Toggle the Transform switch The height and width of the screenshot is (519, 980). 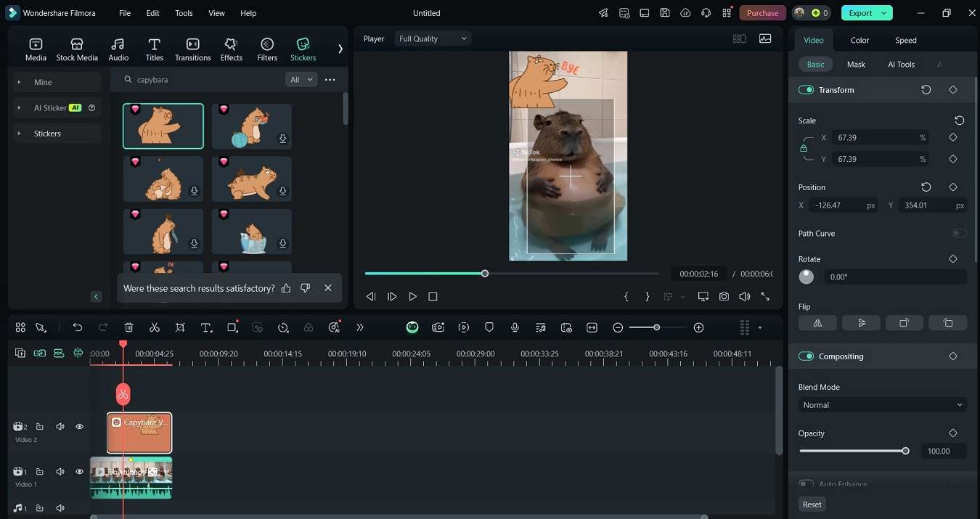click(x=806, y=90)
